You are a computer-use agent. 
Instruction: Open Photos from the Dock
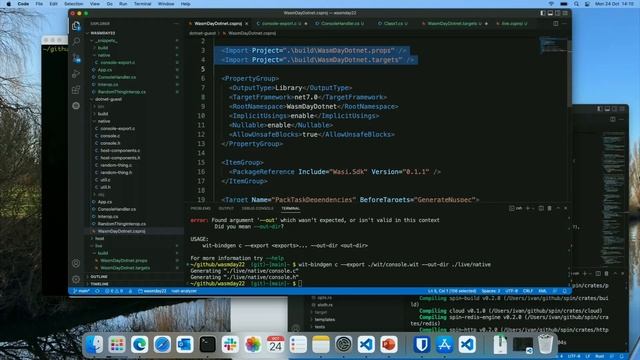253,344
